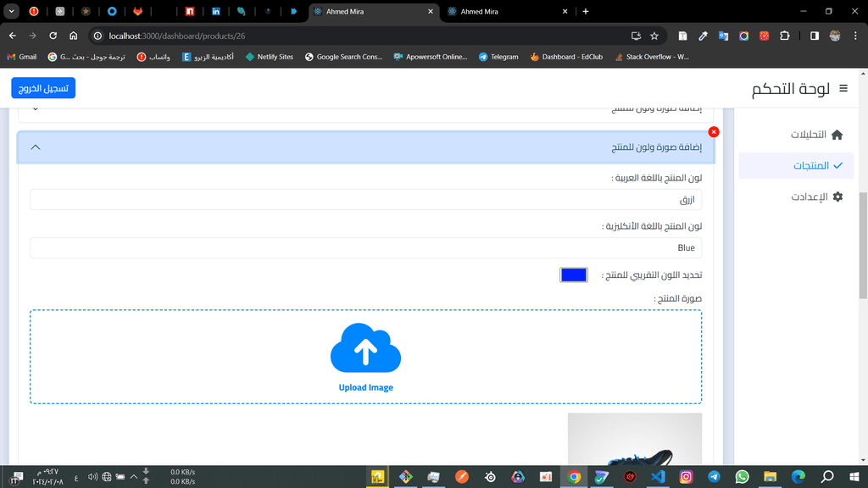Click the color picker eyedropper extension icon
The width and height of the screenshot is (868, 488).
[703, 36]
